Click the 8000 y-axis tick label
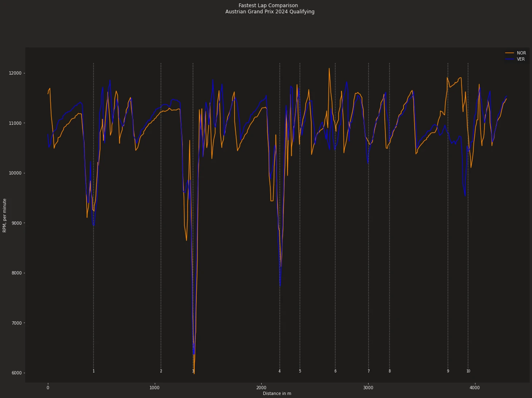Viewport: 532px width, 398px height. point(16,273)
